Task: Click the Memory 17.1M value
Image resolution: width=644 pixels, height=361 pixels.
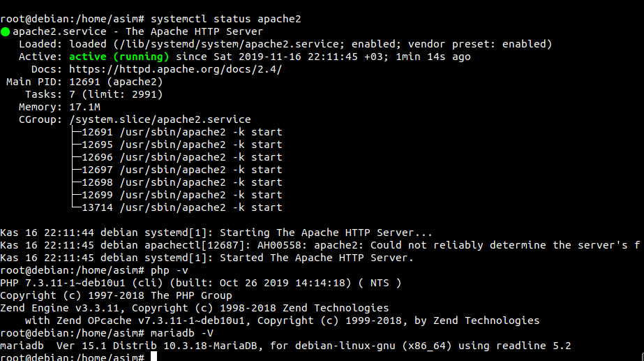Action: pyautogui.click(x=84, y=107)
